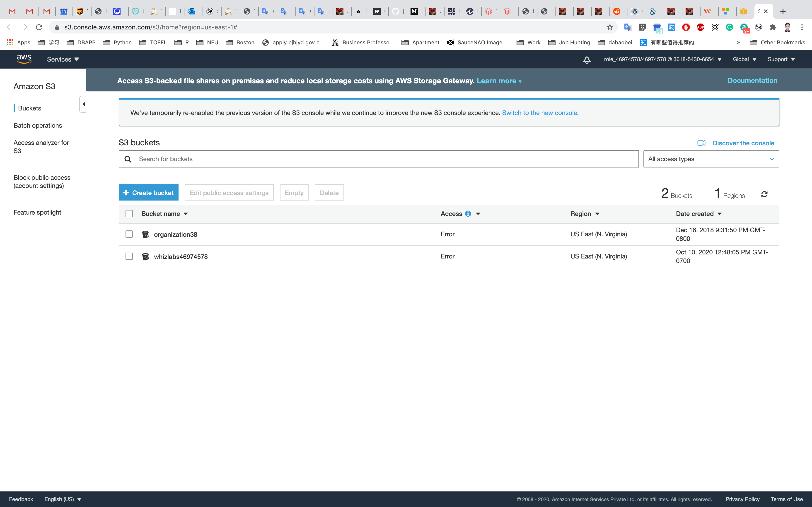812x507 pixels.
Task: Toggle the select all buckets checkbox
Action: 129,214
